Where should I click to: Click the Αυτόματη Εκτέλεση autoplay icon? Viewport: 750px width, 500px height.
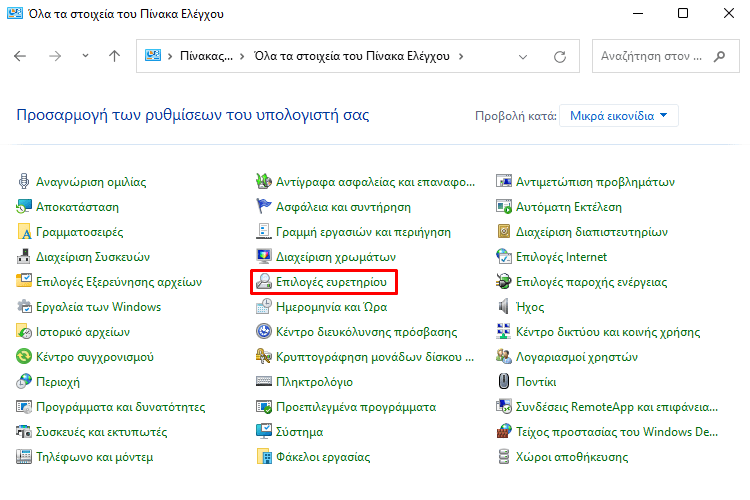[504, 207]
